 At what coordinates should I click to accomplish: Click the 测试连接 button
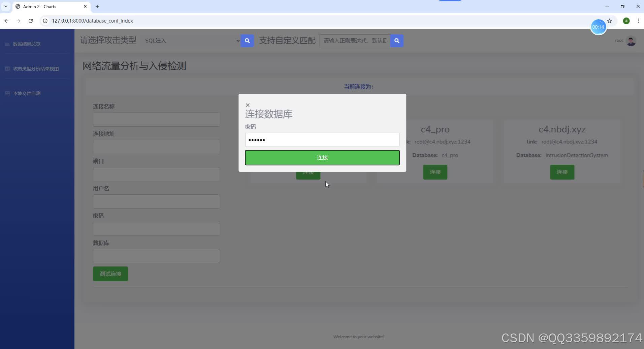[x=110, y=274]
